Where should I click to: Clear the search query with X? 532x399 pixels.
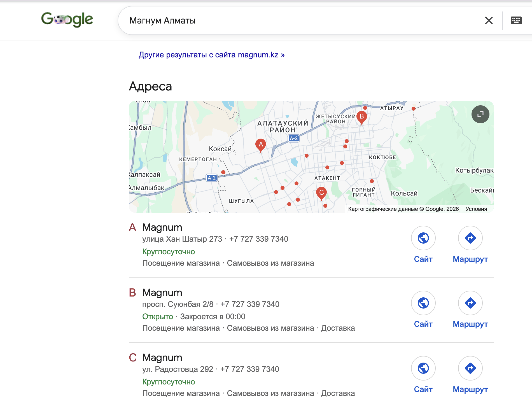pos(489,20)
